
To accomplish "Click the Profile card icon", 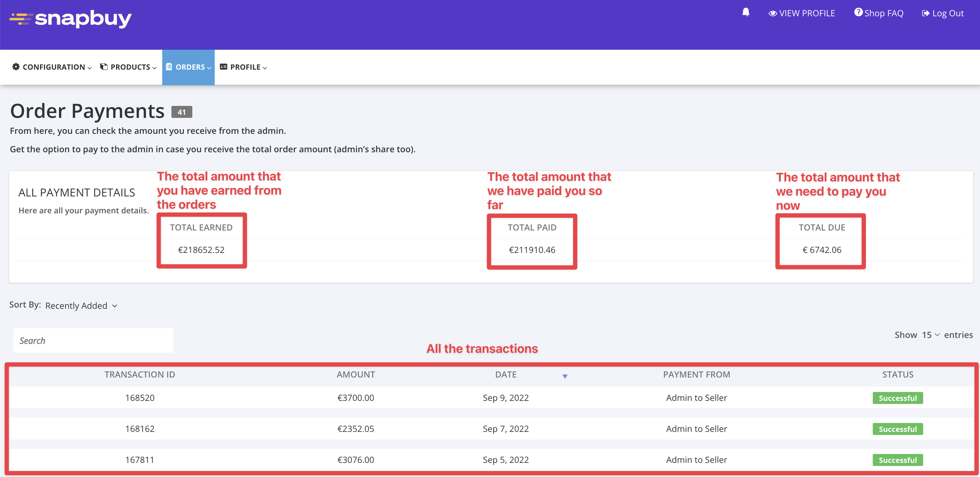I will (224, 67).
